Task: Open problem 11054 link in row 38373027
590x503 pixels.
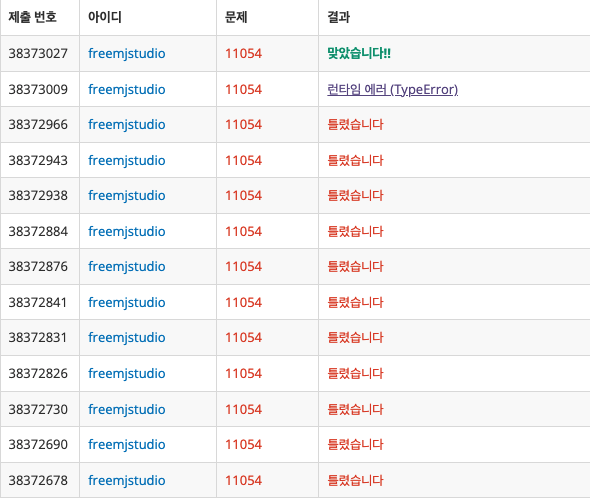Action: (243, 53)
